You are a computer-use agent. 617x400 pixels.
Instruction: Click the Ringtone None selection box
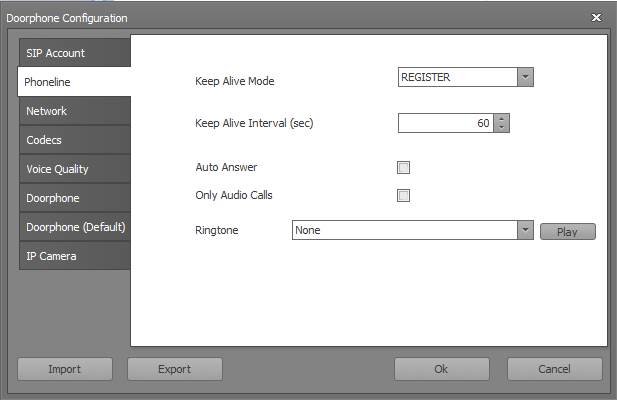pos(405,230)
